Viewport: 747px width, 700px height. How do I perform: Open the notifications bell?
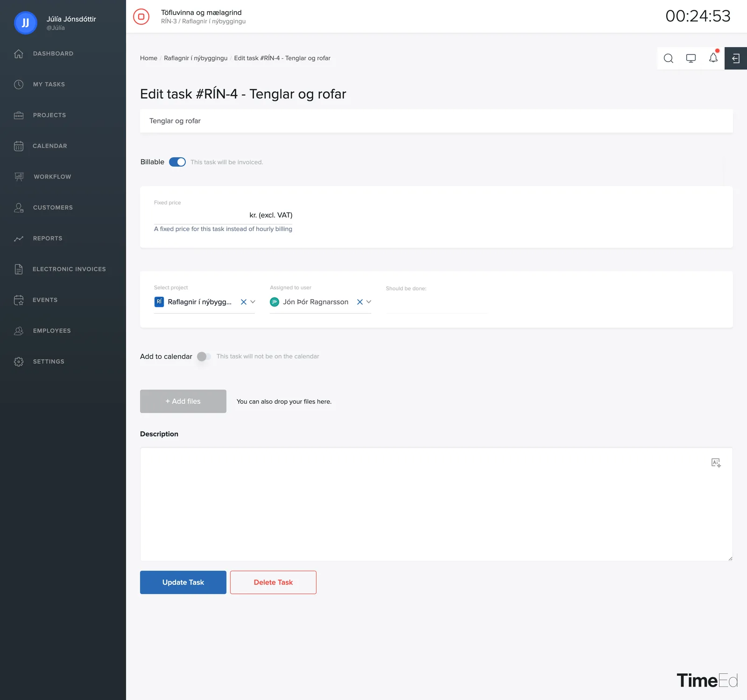pos(713,58)
